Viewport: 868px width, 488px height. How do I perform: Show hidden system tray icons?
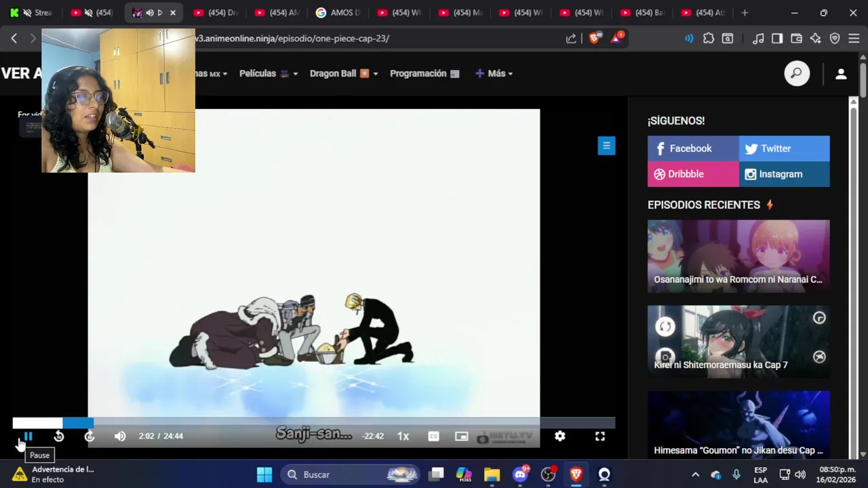[x=695, y=474]
